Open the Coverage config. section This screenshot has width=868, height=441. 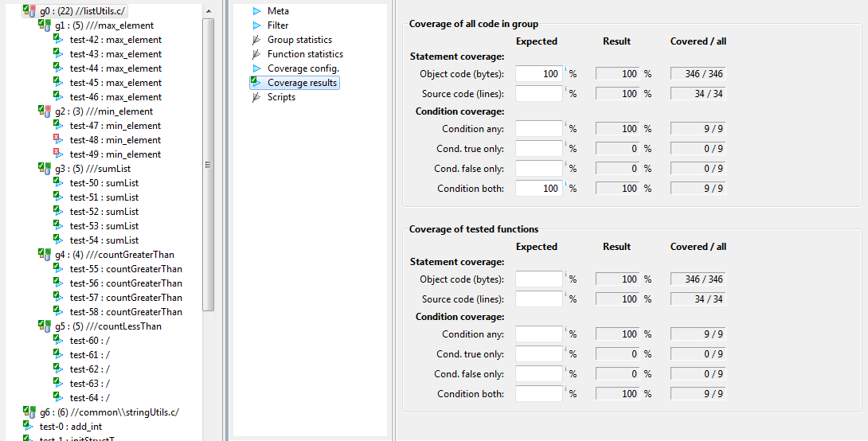click(x=303, y=68)
